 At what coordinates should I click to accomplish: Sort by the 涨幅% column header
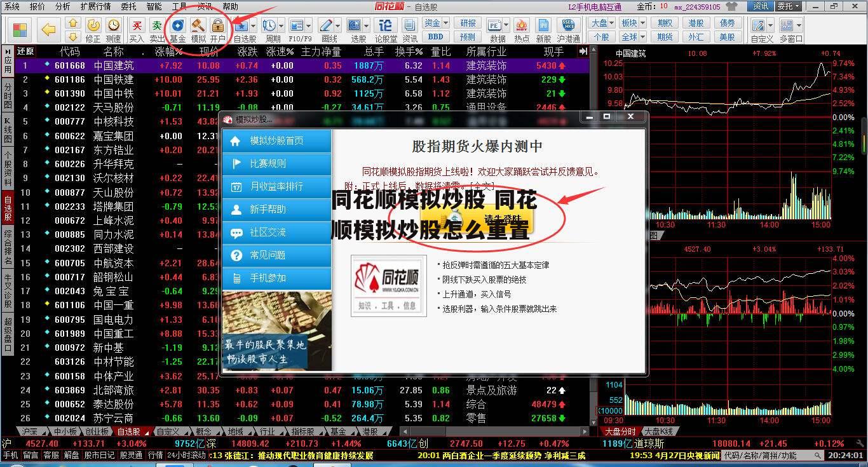pyautogui.click(x=168, y=51)
